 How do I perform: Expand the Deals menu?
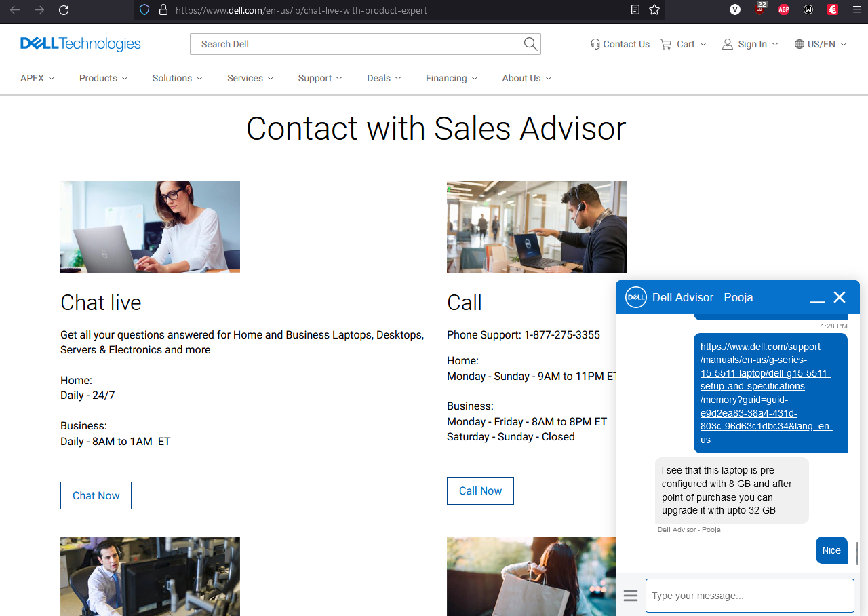click(x=384, y=78)
